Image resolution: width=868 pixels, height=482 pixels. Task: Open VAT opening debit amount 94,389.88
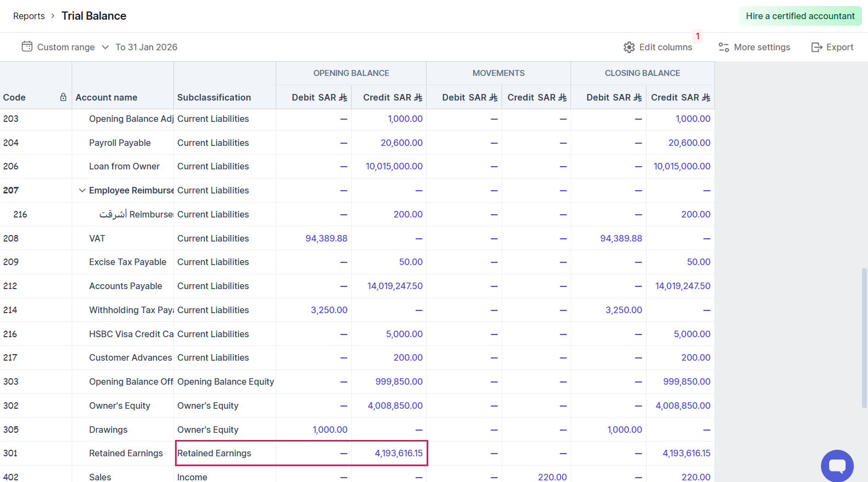point(326,238)
